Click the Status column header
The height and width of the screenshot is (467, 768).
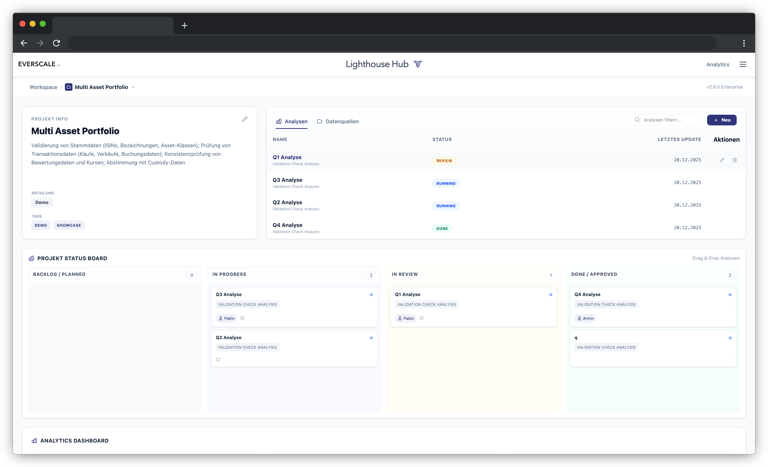442,140
